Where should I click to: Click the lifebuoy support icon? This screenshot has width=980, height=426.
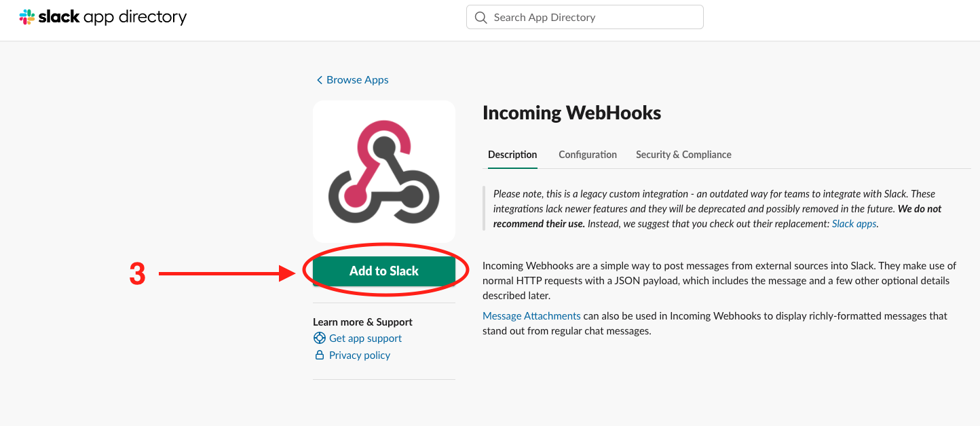[319, 338]
